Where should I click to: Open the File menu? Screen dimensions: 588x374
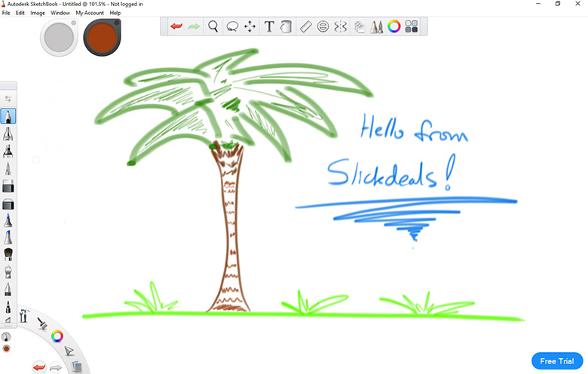click(6, 13)
